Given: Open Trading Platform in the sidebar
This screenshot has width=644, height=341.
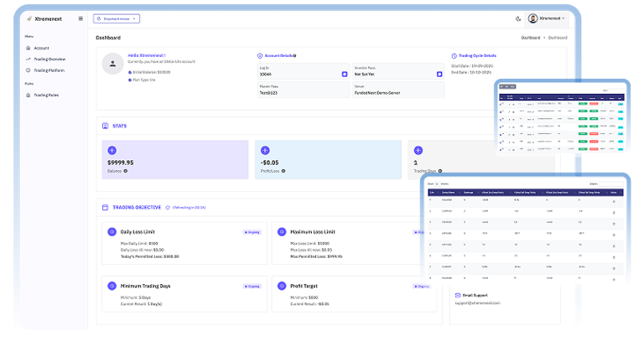Looking at the screenshot, I should [x=49, y=70].
